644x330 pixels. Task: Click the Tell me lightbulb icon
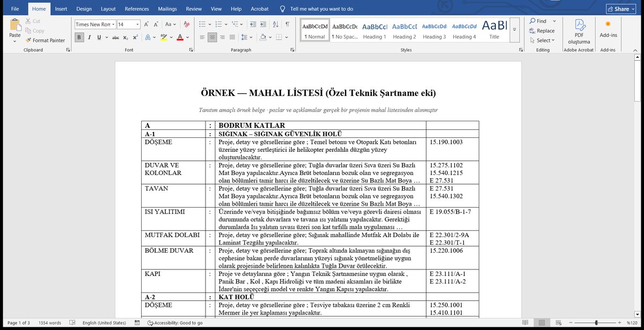click(x=282, y=9)
